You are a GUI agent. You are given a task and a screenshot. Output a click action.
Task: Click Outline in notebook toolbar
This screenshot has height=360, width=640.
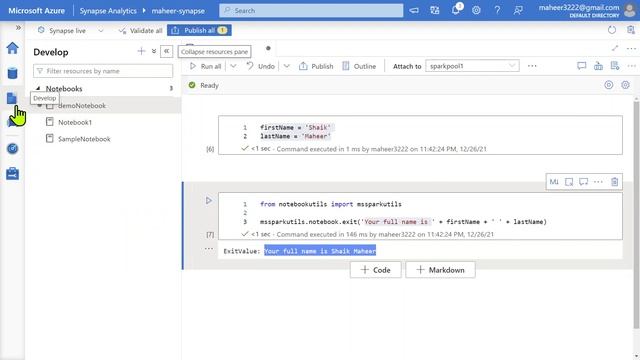[359, 66]
